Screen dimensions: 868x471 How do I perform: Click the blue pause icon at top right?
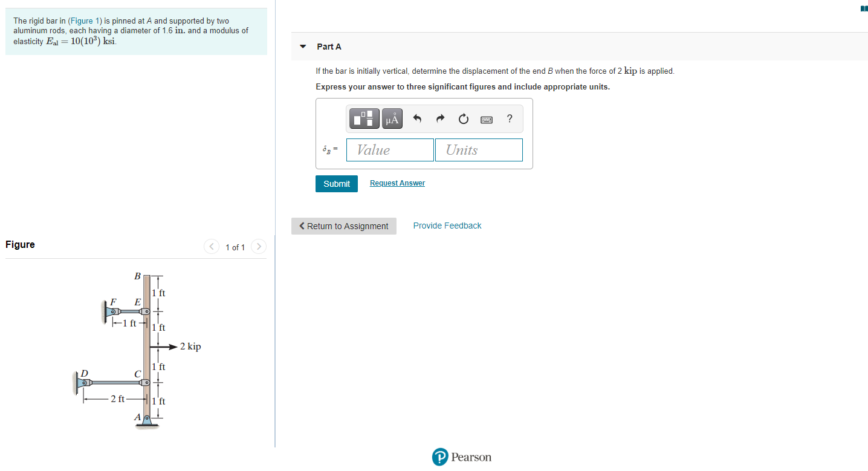pos(863,8)
